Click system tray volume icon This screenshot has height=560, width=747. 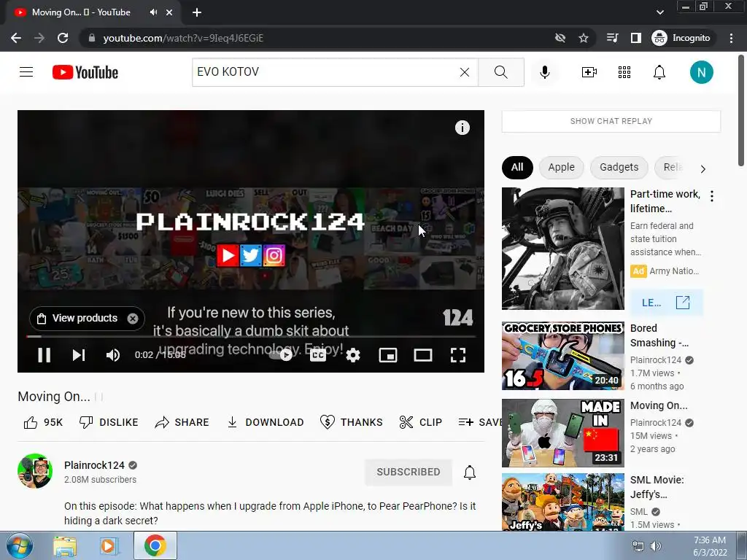pos(657,546)
